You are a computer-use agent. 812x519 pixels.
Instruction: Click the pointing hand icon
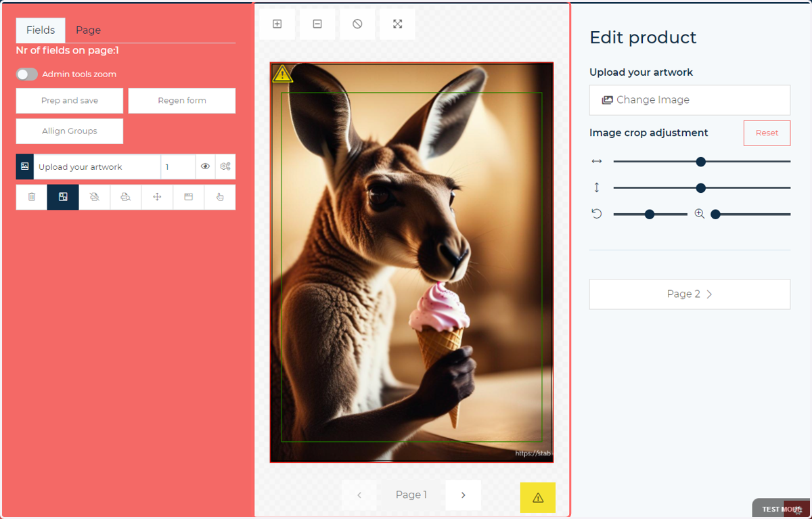click(219, 197)
